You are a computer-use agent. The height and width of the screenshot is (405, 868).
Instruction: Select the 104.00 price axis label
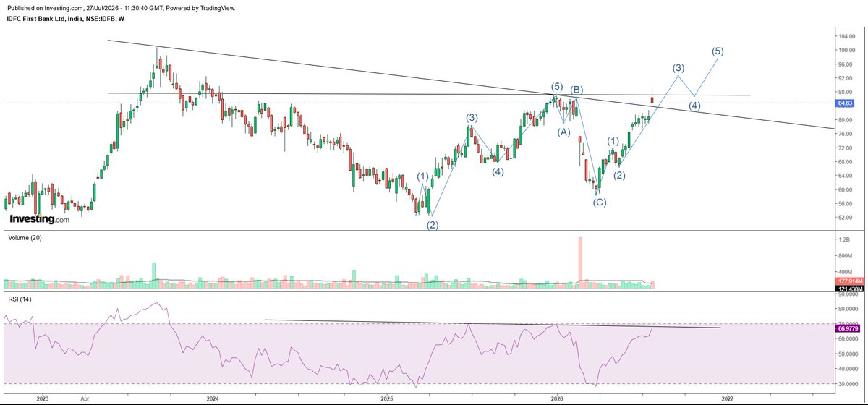point(845,36)
